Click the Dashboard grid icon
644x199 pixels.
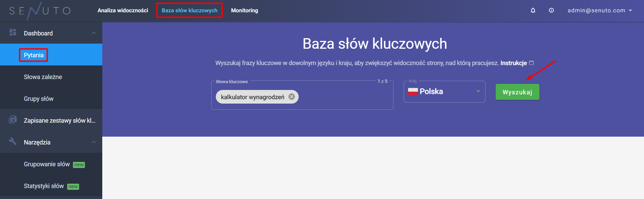pos(13,32)
